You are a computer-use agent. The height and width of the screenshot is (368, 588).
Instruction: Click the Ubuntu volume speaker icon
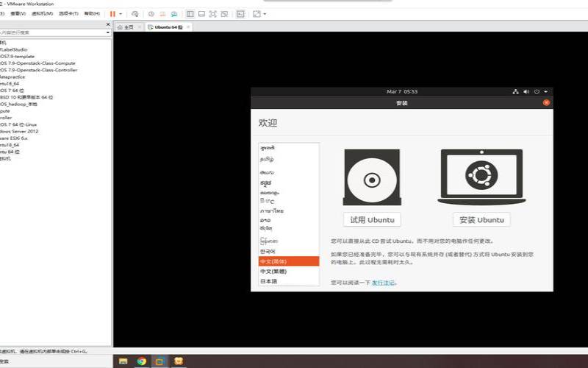[526, 91]
